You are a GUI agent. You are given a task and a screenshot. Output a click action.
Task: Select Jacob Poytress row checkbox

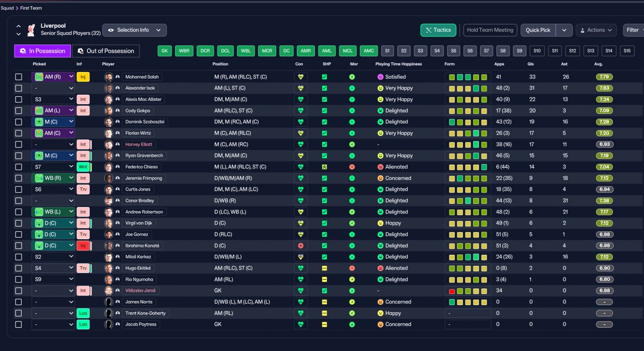coord(19,324)
